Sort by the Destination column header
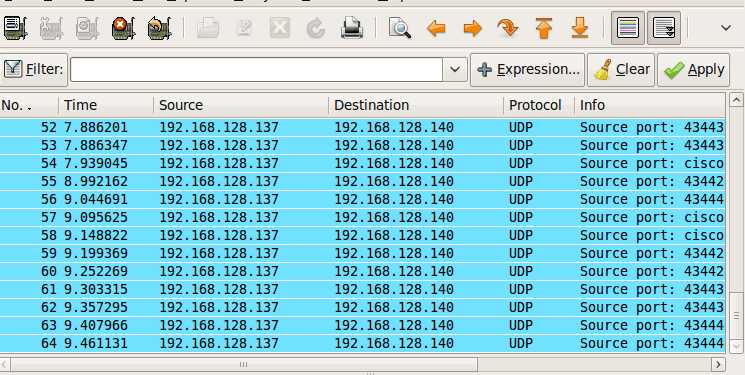The height and width of the screenshot is (375, 745). pos(416,105)
